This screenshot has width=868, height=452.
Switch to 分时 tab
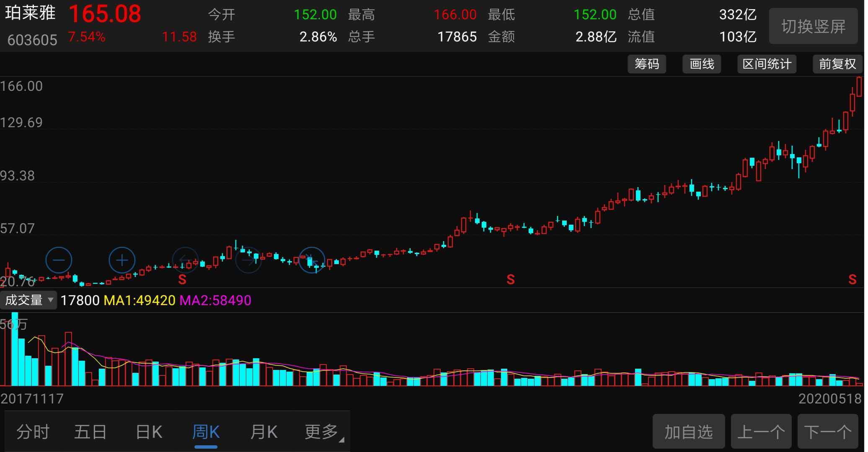pyautogui.click(x=33, y=432)
